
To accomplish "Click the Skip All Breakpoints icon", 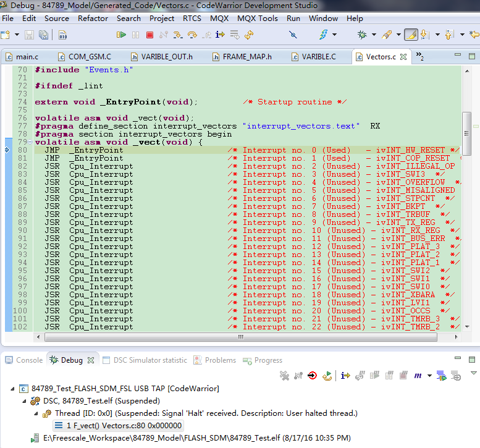I will pos(293,35).
